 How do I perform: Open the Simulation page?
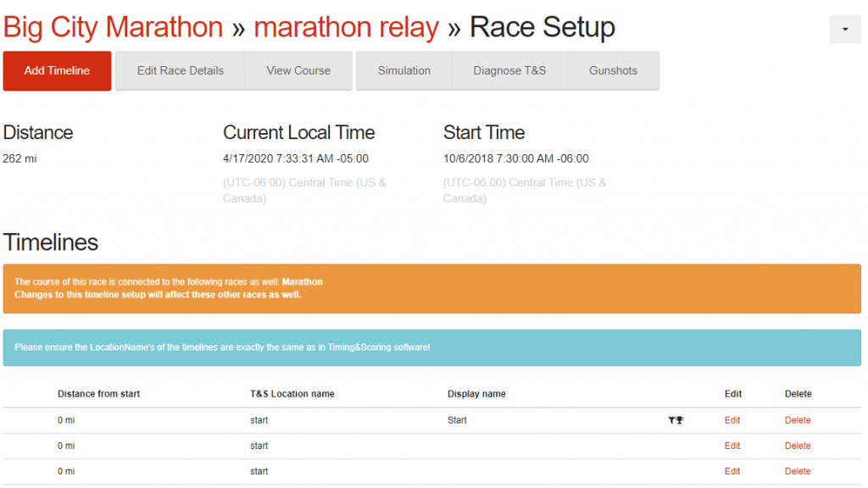tap(403, 71)
